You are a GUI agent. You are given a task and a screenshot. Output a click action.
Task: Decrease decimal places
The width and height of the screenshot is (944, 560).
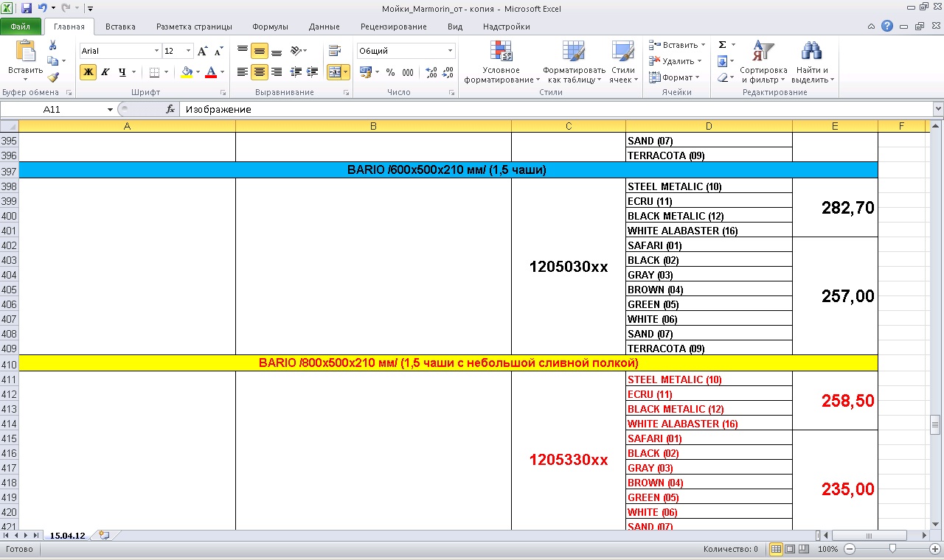pos(448,72)
